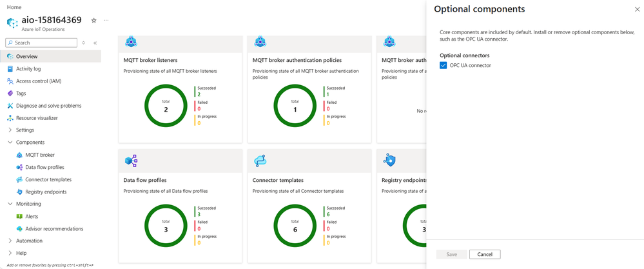Click the Access control (IAM) icon

point(10,81)
